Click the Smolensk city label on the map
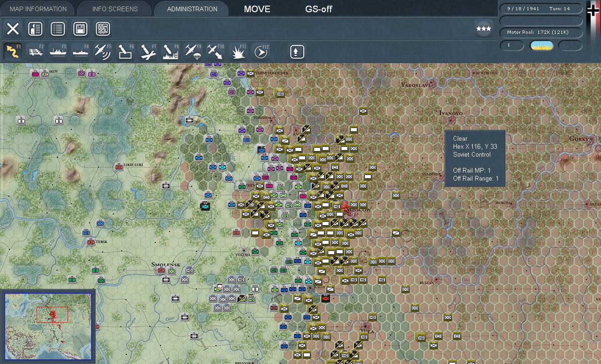This screenshot has height=364, width=601. pyautogui.click(x=166, y=265)
